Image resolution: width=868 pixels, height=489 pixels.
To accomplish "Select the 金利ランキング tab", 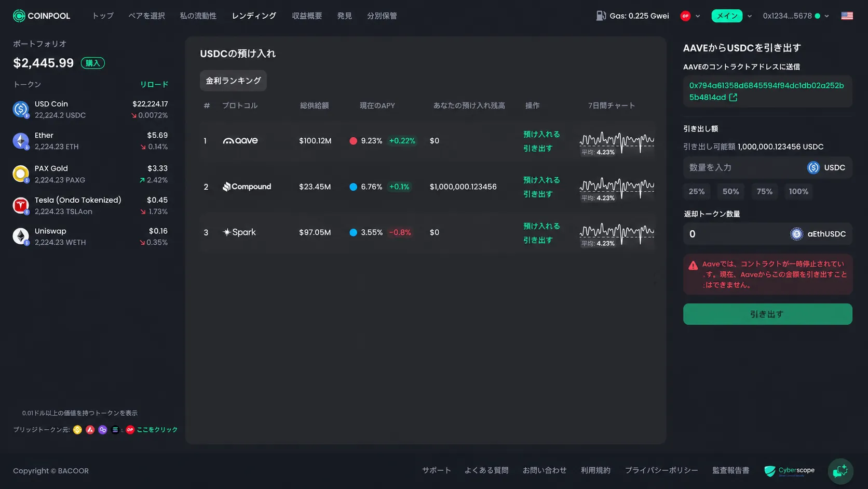I will click(x=233, y=81).
